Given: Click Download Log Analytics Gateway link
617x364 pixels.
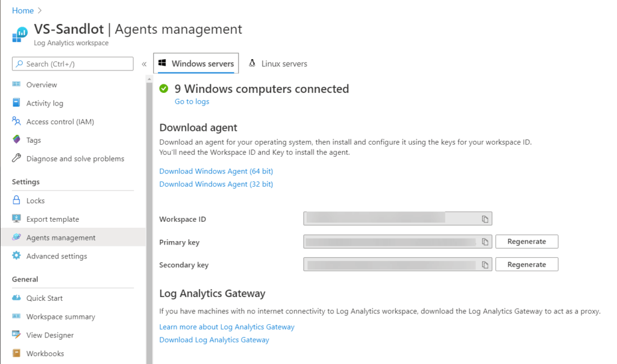Looking at the screenshot, I should point(214,340).
